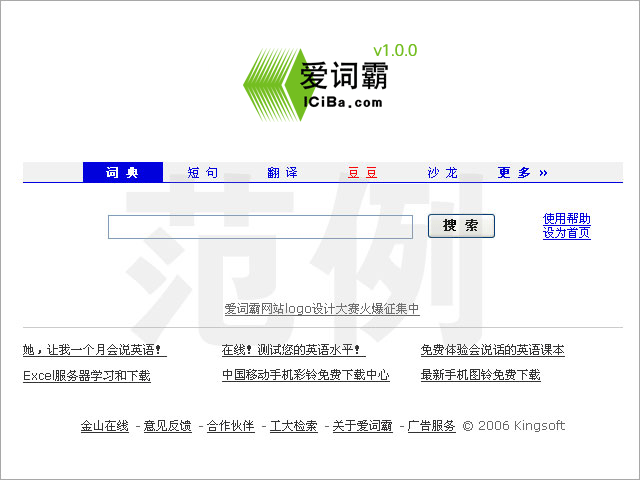640x480 pixels.
Task: Expand the 更多 » menu
Action: point(523,173)
